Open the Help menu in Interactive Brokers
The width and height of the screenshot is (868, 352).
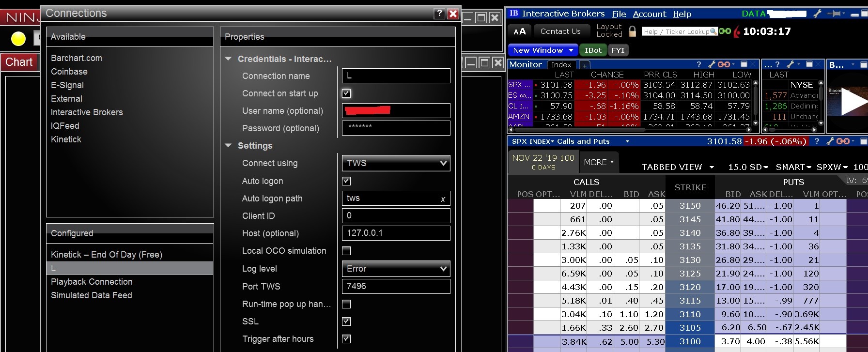[682, 14]
